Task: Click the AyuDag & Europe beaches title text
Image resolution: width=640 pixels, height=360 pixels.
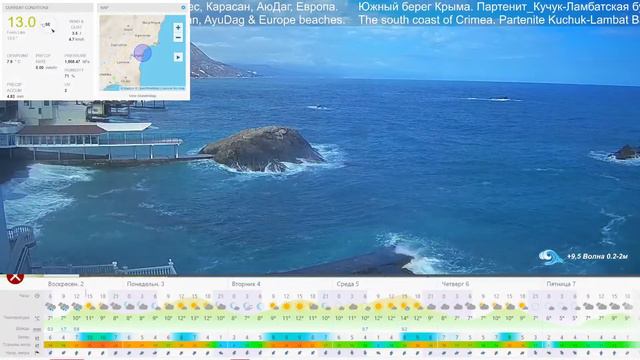Action: [x=268, y=20]
